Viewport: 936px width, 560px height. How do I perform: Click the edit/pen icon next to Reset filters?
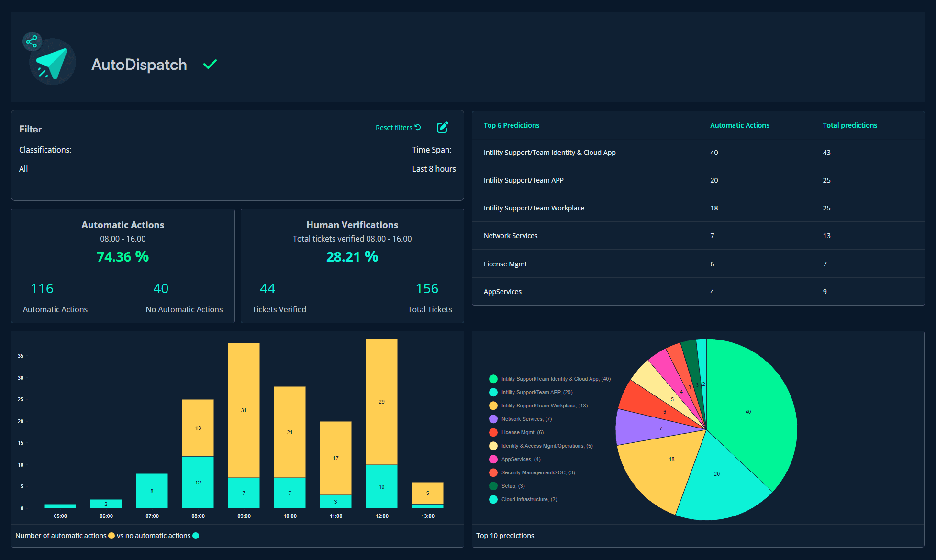[443, 129]
